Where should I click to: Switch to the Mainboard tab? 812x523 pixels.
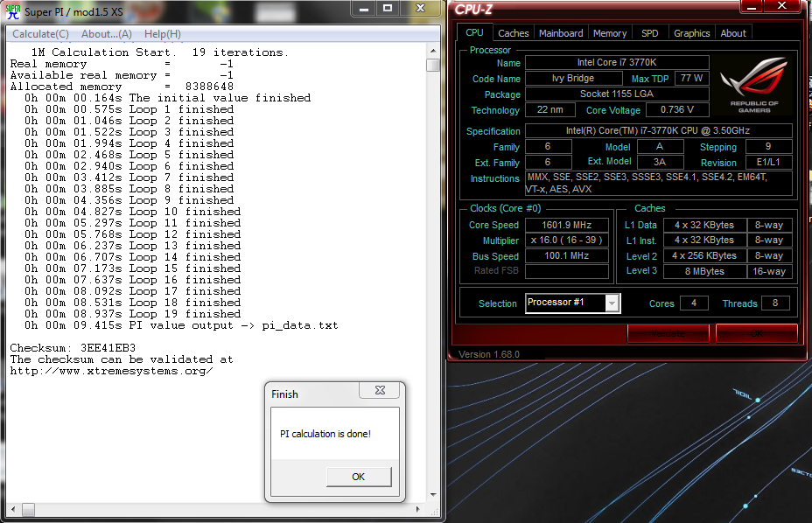(561, 33)
